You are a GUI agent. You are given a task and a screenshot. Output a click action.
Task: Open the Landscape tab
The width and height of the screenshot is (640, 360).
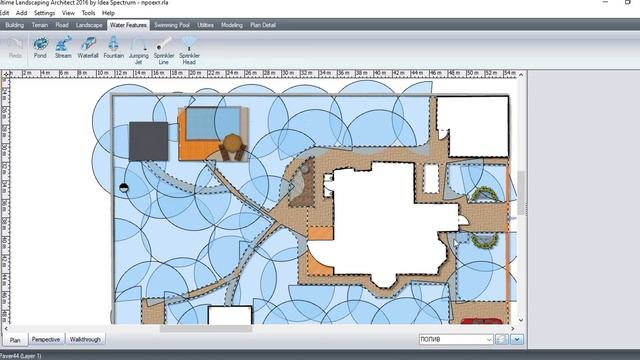pos(89,25)
